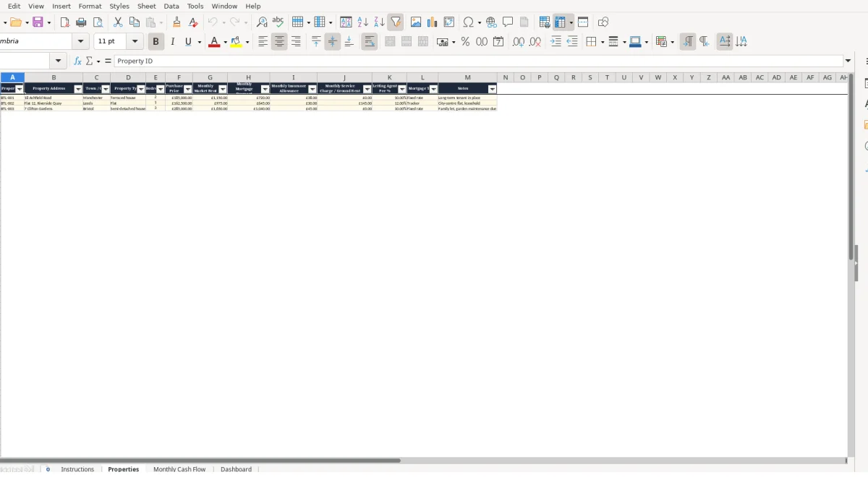Open the Sort dialog icon
Image resolution: width=868 pixels, height=488 pixels.
(x=346, y=22)
